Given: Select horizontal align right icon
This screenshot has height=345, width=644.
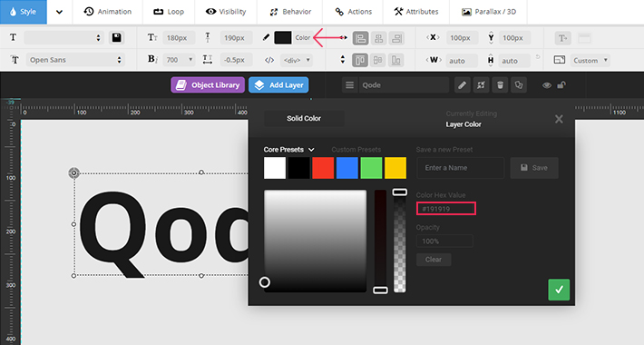Looking at the screenshot, I should click(x=396, y=38).
